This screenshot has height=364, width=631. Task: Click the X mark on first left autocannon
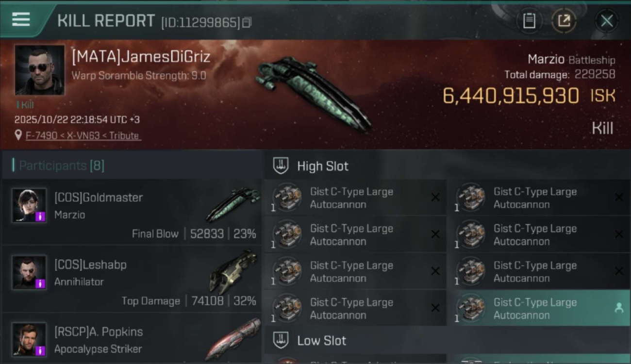(435, 197)
